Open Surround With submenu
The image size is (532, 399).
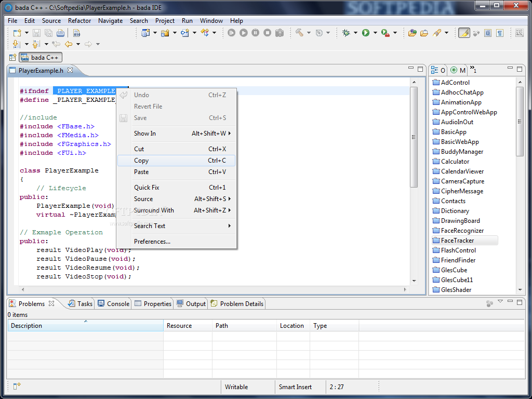177,210
